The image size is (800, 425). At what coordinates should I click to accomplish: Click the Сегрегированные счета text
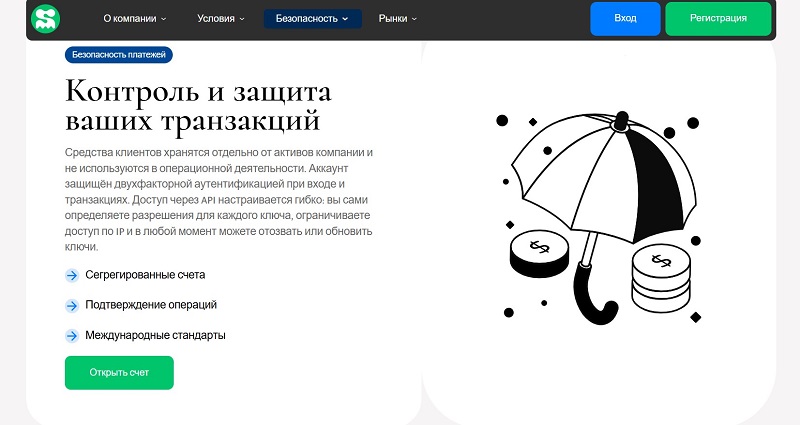tap(145, 274)
